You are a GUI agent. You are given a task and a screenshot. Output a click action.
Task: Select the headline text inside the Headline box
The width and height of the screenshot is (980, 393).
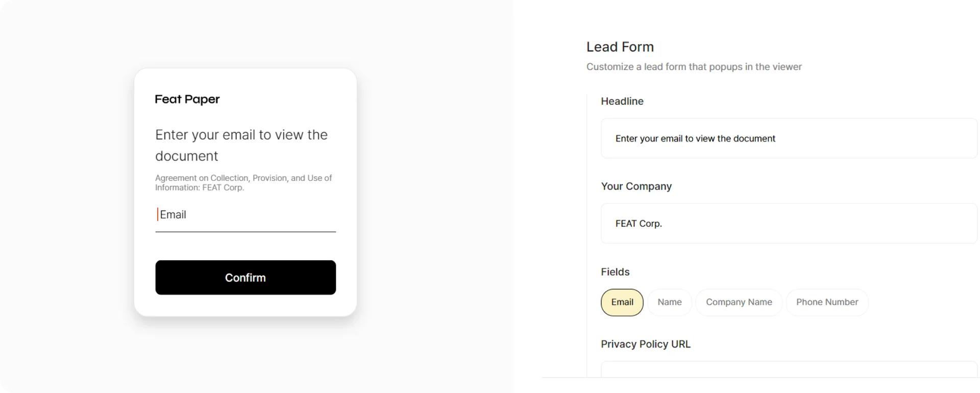point(695,138)
